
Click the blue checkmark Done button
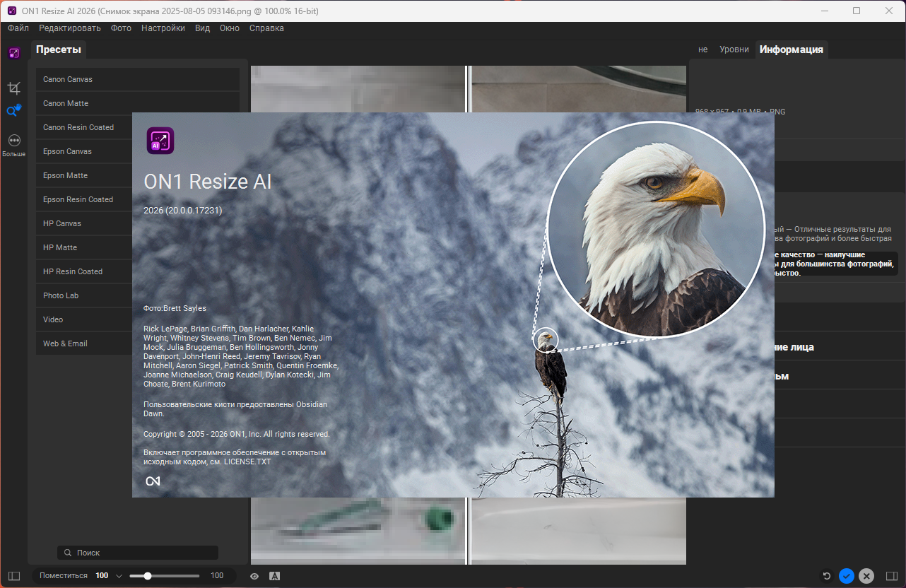pyautogui.click(x=847, y=576)
